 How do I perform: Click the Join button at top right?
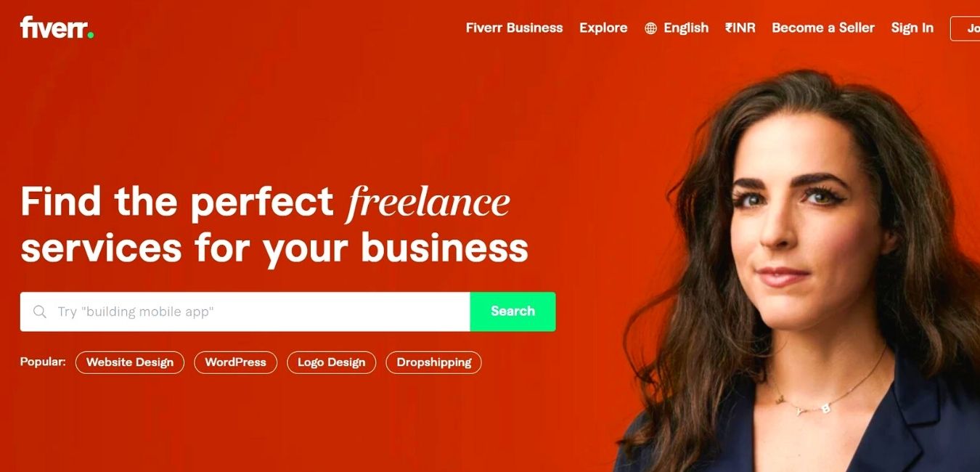pyautogui.click(x=965, y=28)
